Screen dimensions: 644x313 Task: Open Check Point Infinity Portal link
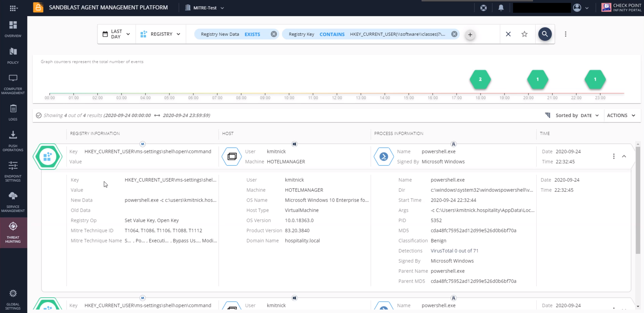point(621,8)
